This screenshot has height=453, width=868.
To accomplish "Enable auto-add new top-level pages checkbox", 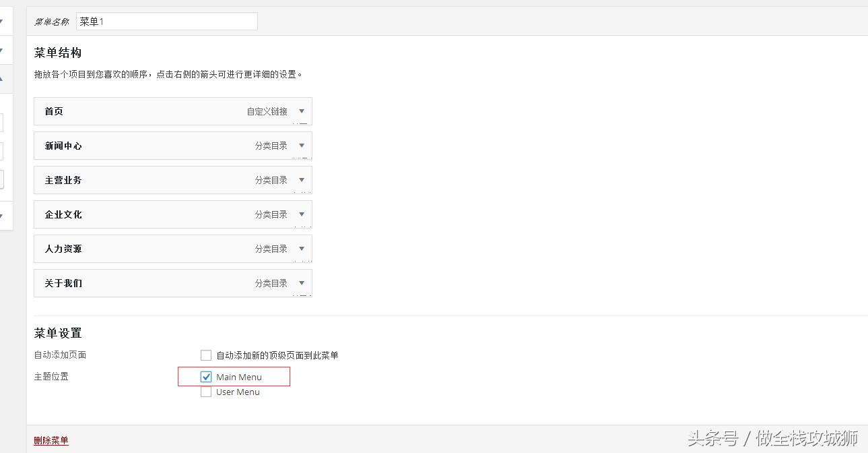I will pyautogui.click(x=206, y=355).
